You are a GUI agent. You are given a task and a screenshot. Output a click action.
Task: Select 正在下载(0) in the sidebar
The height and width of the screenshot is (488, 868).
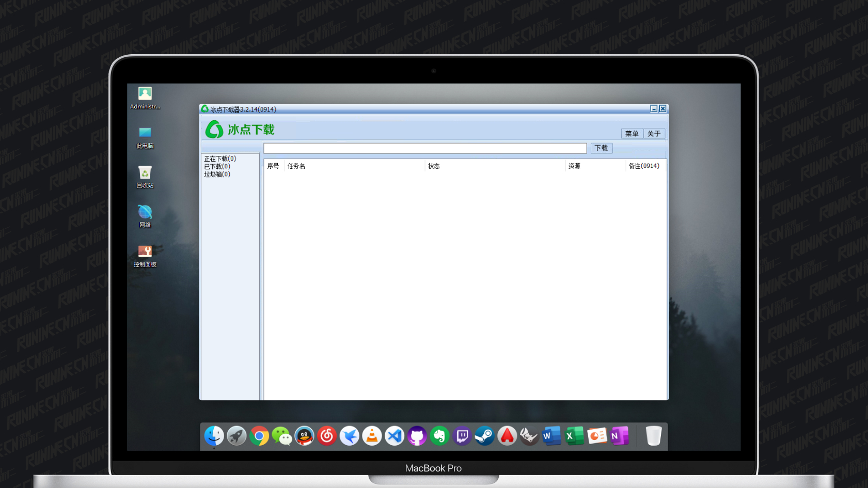click(220, 159)
